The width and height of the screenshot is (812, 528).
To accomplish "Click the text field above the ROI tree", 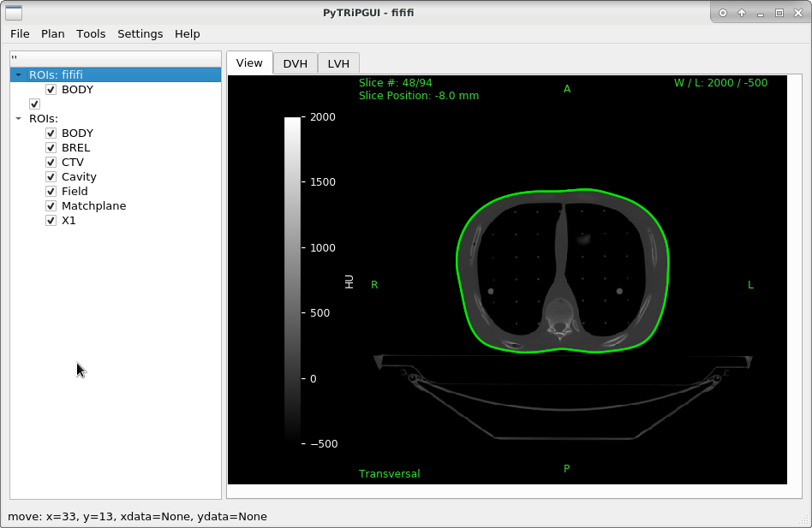I will pyautogui.click(x=114, y=57).
